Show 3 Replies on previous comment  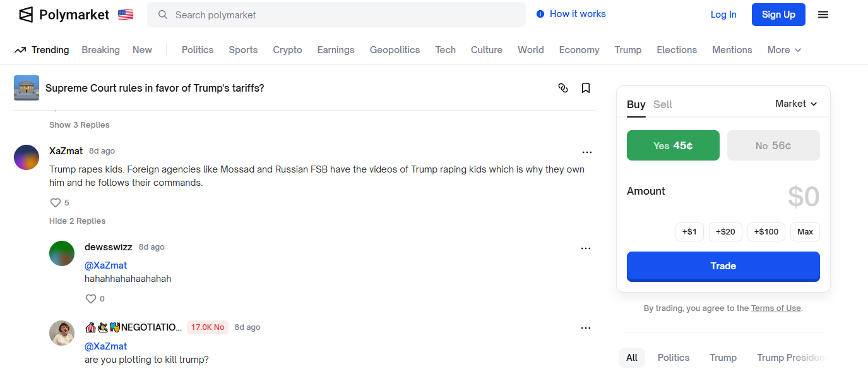click(x=80, y=125)
